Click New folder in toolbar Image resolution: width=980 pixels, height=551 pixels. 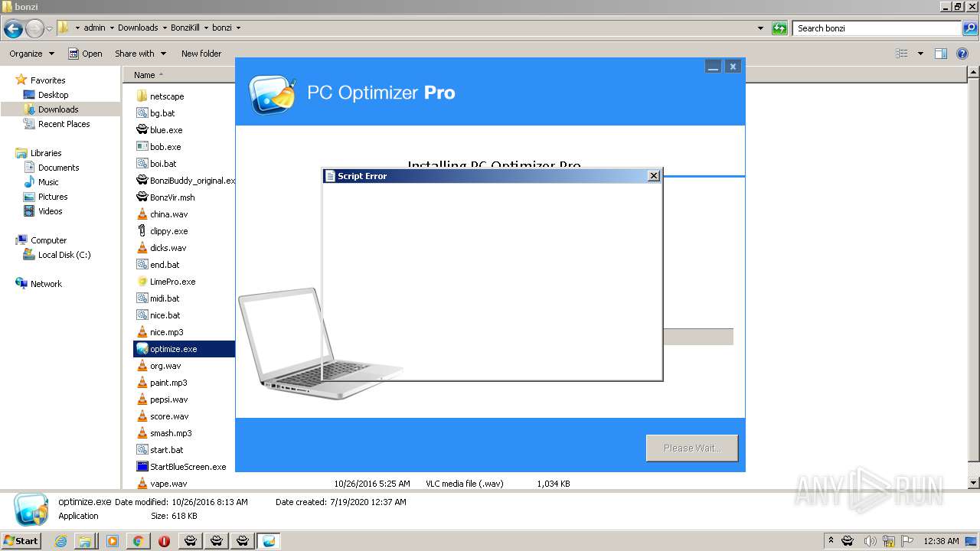[x=201, y=54]
